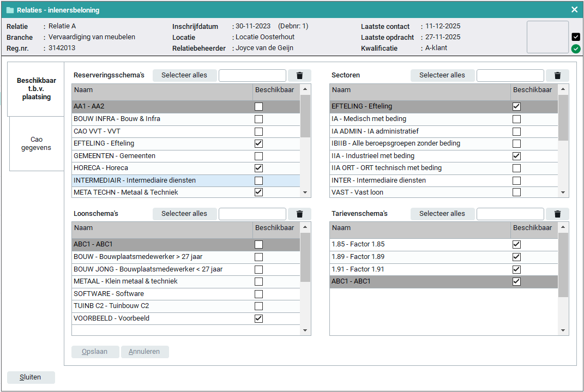Click the Sluiten button
Viewport: 584px width, 392px height.
(31, 377)
